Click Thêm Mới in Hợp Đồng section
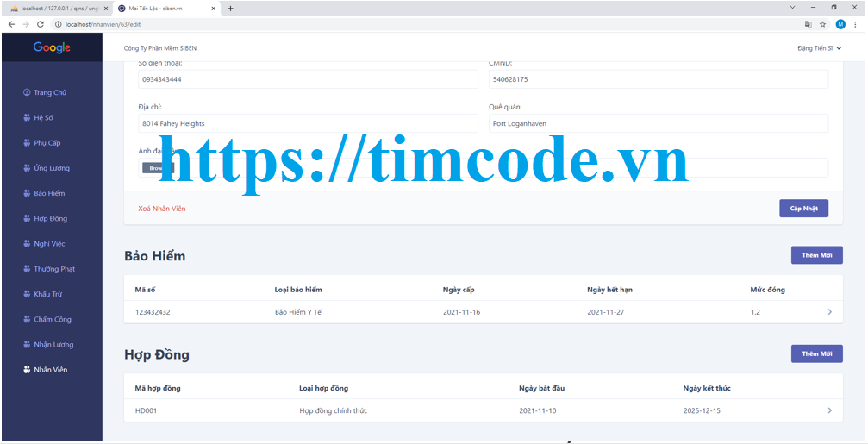Viewport: 868px width, 444px height. pyautogui.click(x=817, y=353)
